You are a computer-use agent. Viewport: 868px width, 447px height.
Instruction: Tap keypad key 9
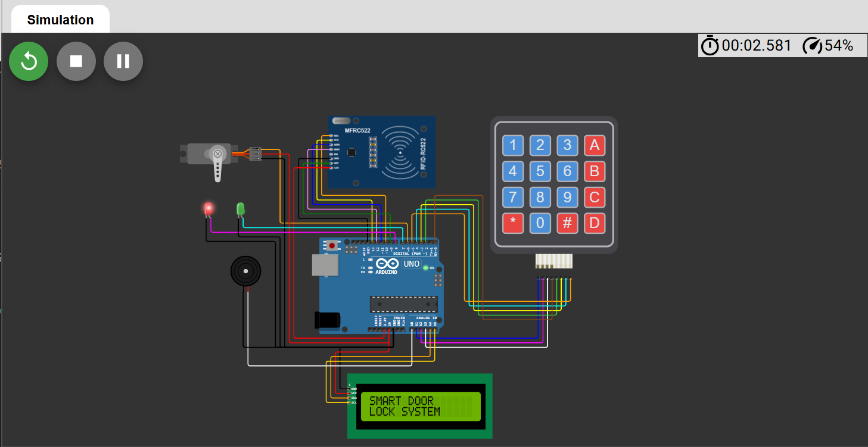coord(567,197)
